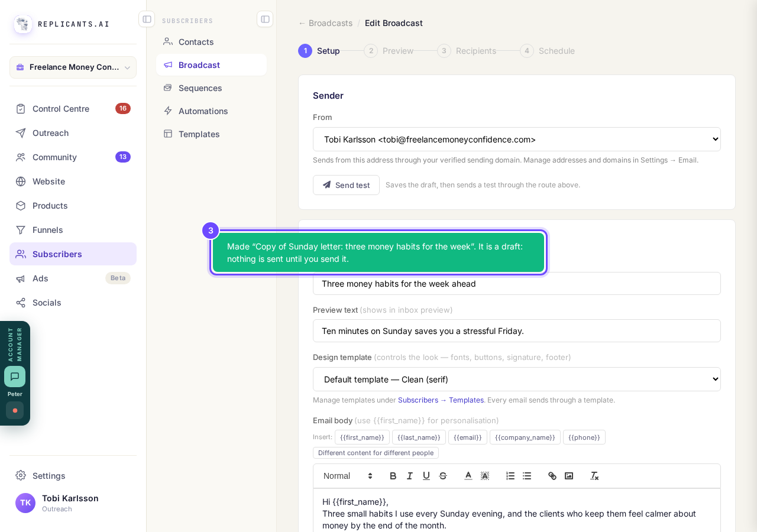Viewport: 757px width, 532px height.
Task: Go to Step 3 Recipients
Action: [467, 51]
